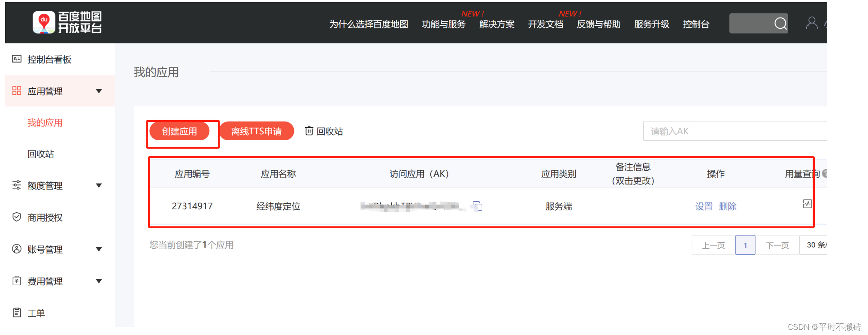Click the 请输入AK search field
The image size is (868, 335).
[x=735, y=131]
